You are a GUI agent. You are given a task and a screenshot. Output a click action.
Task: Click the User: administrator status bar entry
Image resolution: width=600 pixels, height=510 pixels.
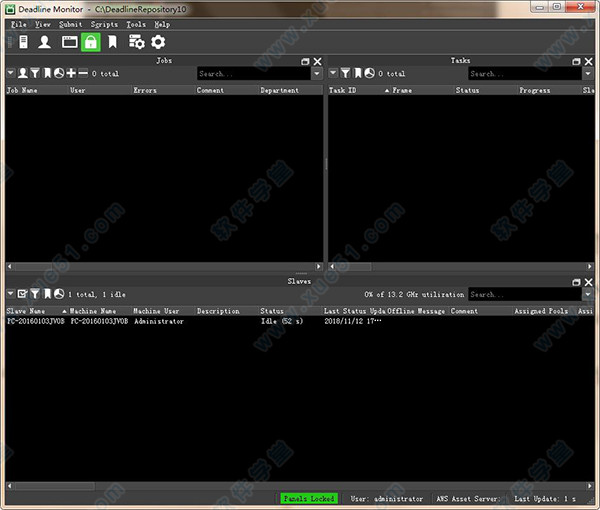pos(387,499)
